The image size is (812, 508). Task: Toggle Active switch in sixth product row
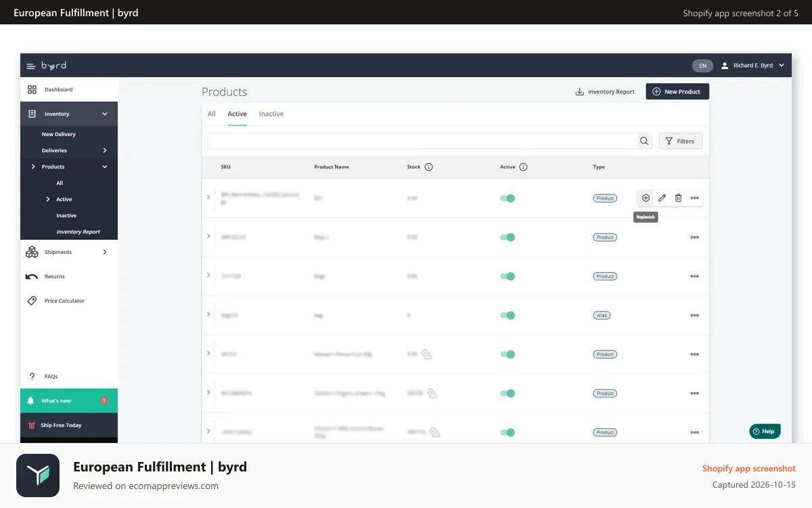click(507, 394)
